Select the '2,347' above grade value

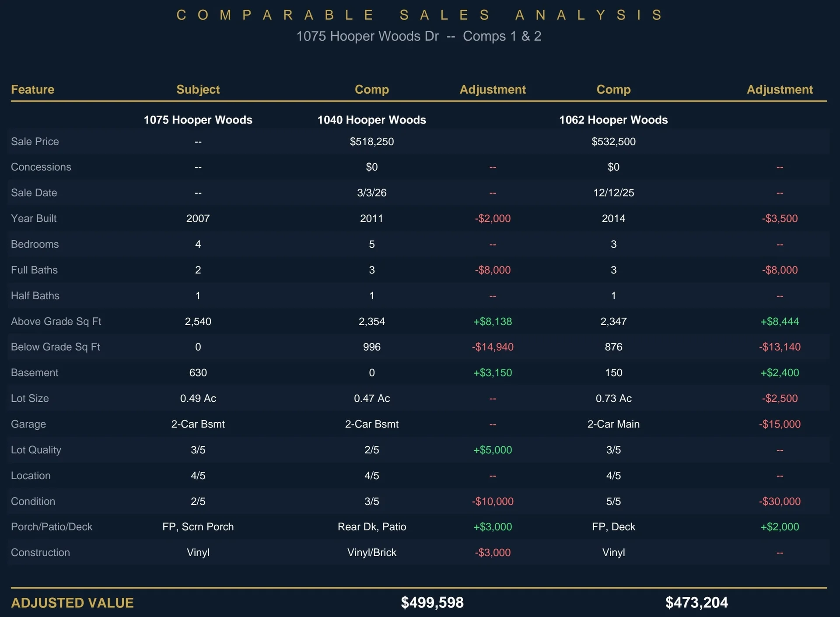pos(613,321)
